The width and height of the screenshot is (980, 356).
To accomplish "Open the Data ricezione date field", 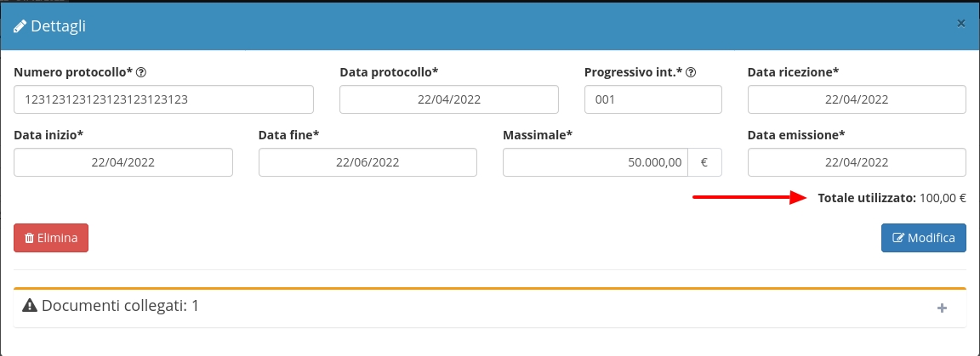I will pyautogui.click(x=857, y=99).
